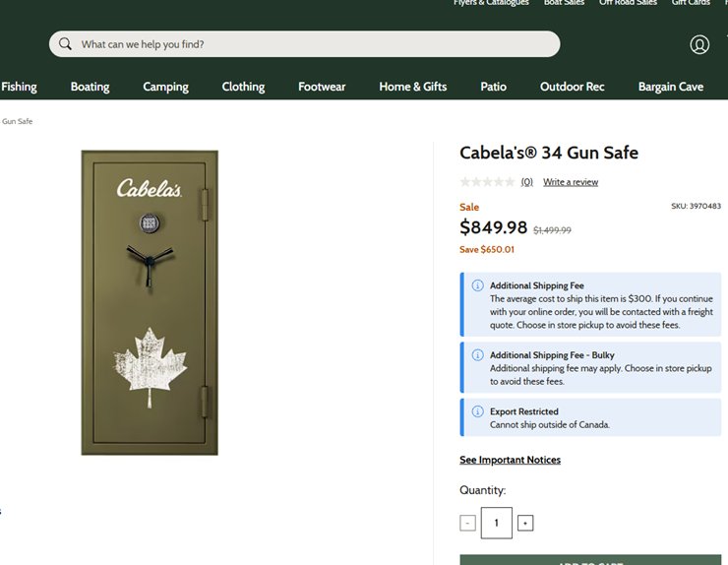
Task: Open the user account profile icon
Action: pos(699,44)
